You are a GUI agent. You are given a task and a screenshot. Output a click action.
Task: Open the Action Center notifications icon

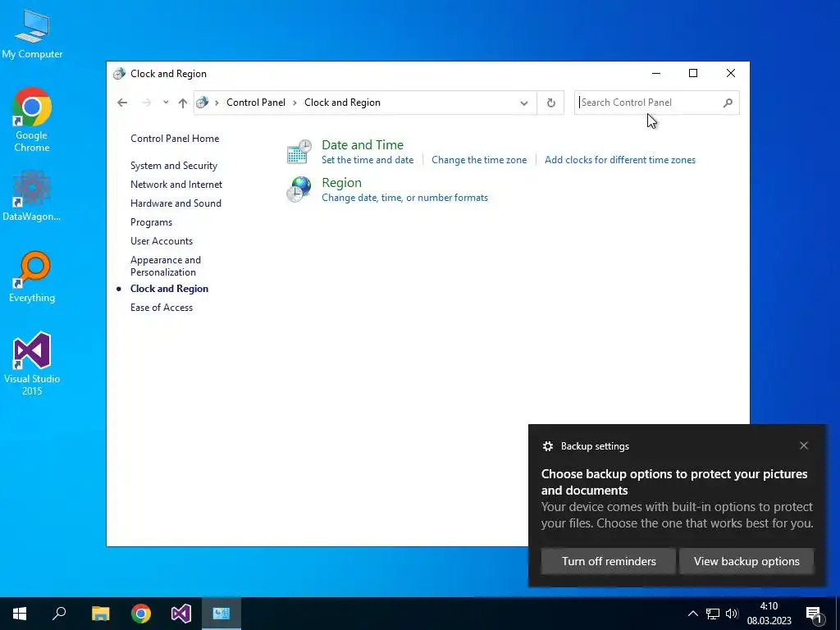pyautogui.click(x=815, y=614)
